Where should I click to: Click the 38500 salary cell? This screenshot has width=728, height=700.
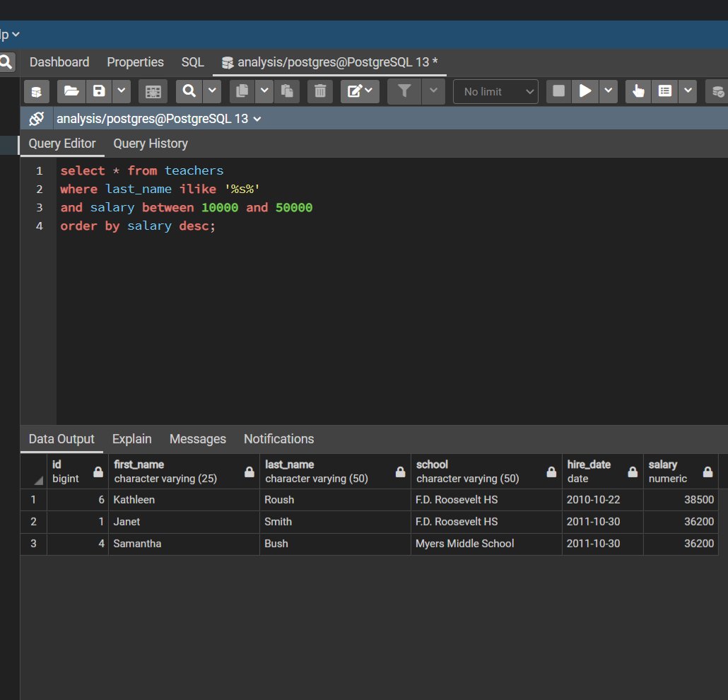point(680,500)
